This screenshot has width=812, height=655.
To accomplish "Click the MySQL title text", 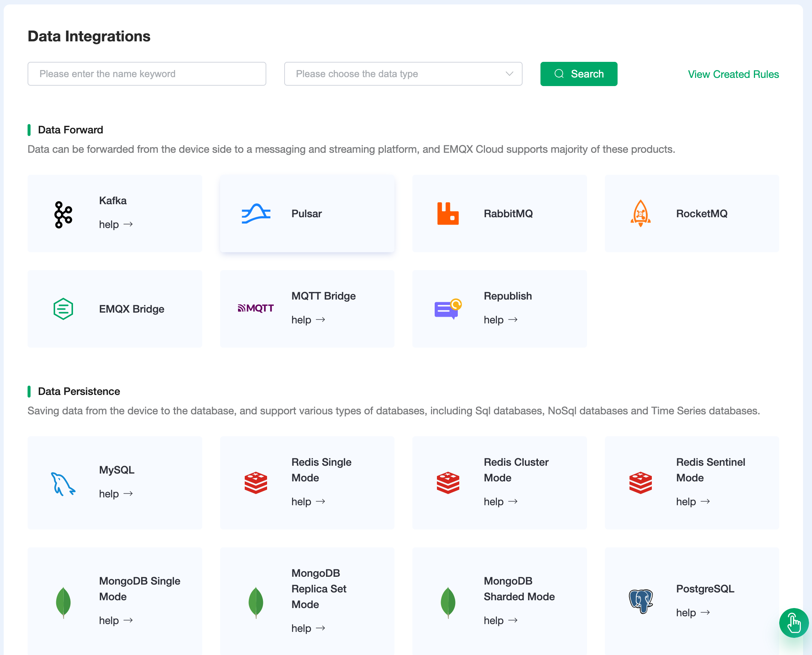I will click(117, 470).
